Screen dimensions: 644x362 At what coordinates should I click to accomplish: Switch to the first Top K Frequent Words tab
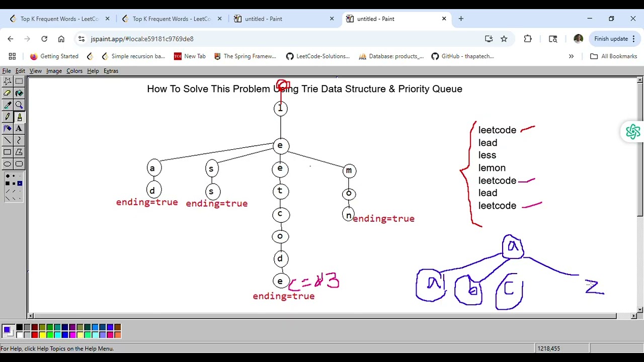(59, 19)
